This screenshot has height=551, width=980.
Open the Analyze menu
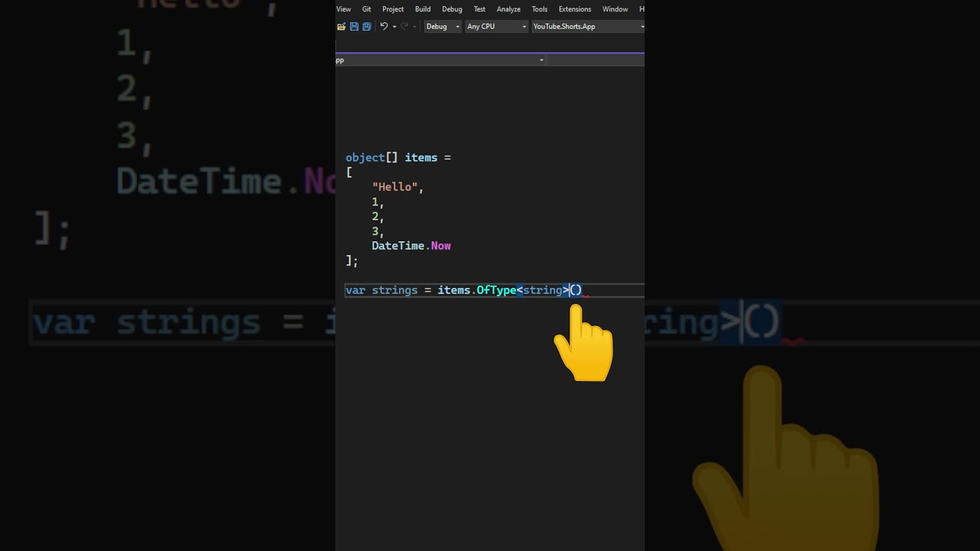tap(508, 9)
